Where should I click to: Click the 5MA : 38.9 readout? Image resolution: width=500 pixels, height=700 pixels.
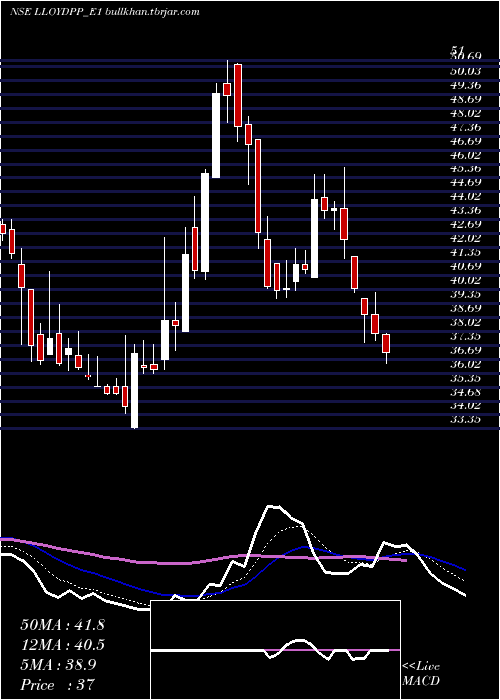coord(59,665)
